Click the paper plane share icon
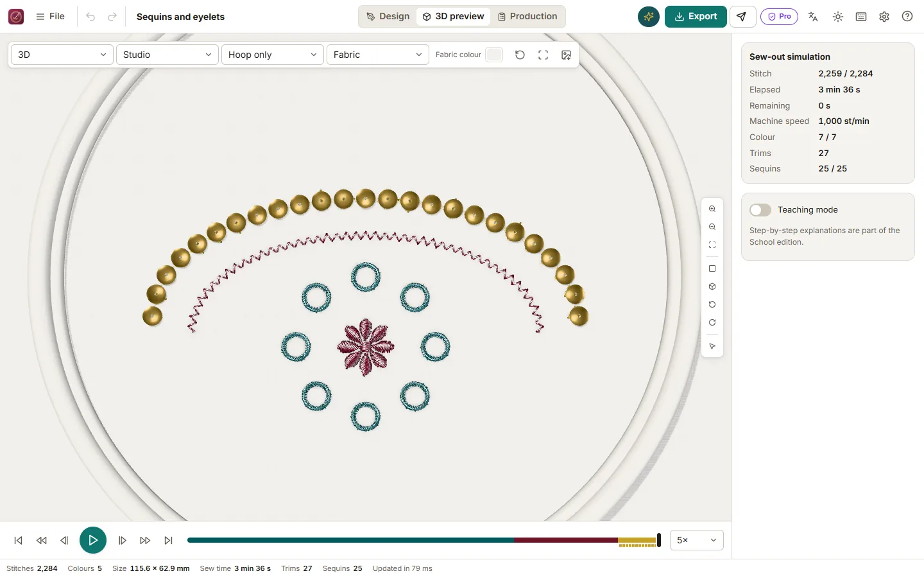 pyautogui.click(x=742, y=17)
